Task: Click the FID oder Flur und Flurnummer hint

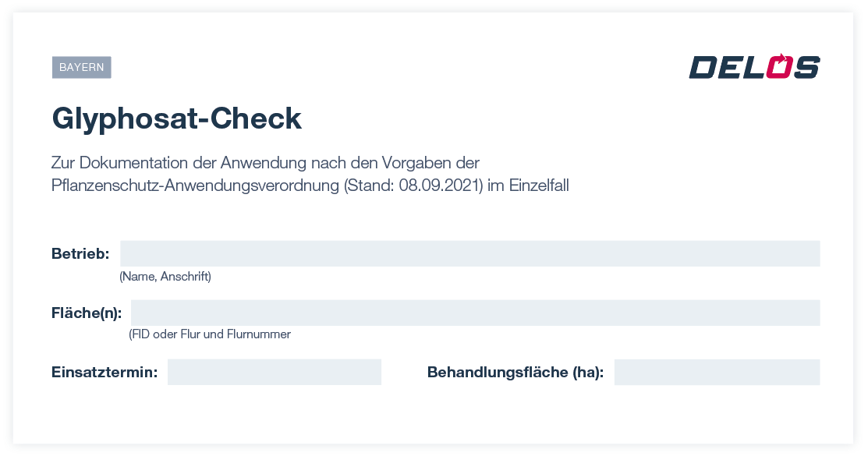Action: tap(210, 334)
